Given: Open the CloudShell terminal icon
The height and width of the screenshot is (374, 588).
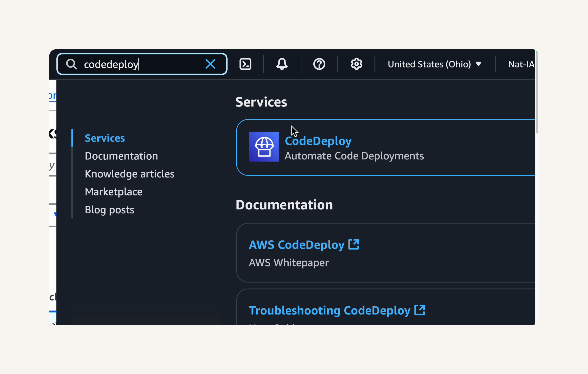Looking at the screenshot, I should 246,64.
